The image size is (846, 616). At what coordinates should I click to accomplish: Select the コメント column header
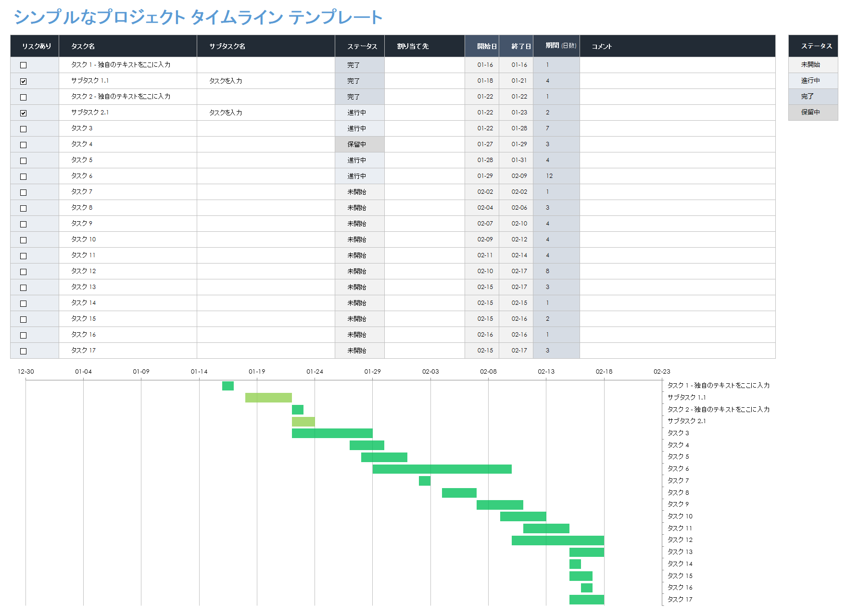[x=678, y=46]
